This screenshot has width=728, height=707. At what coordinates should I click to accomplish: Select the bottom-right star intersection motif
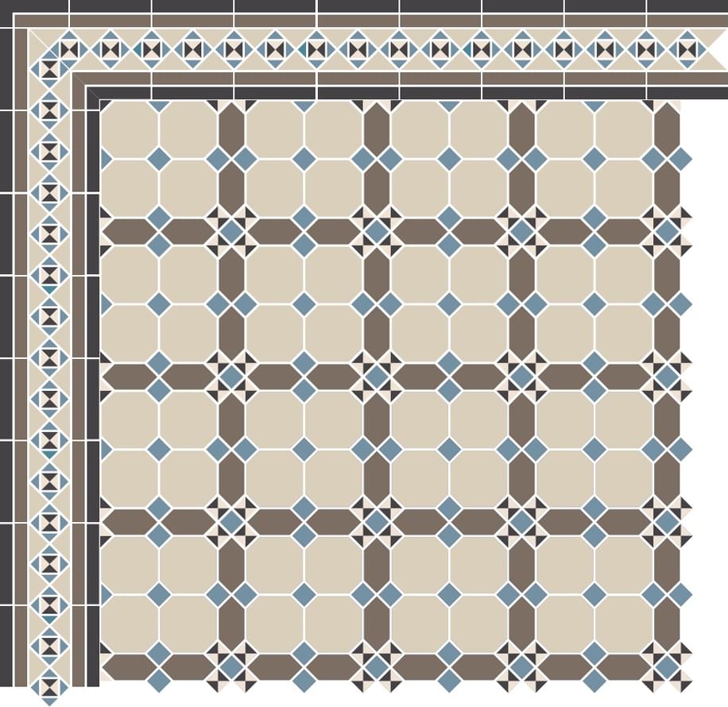pyautogui.click(x=667, y=667)
